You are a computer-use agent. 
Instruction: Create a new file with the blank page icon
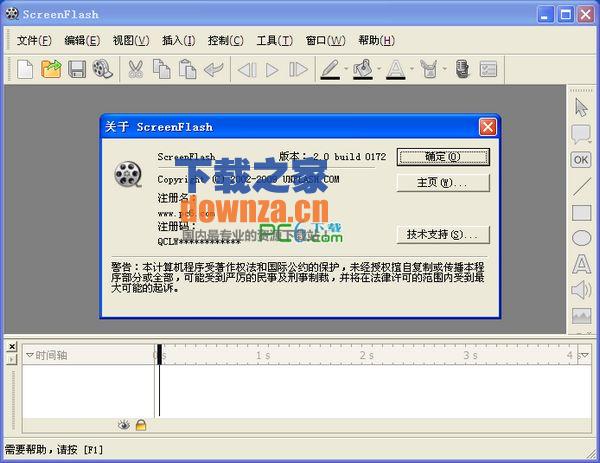(x=25, y=70)
